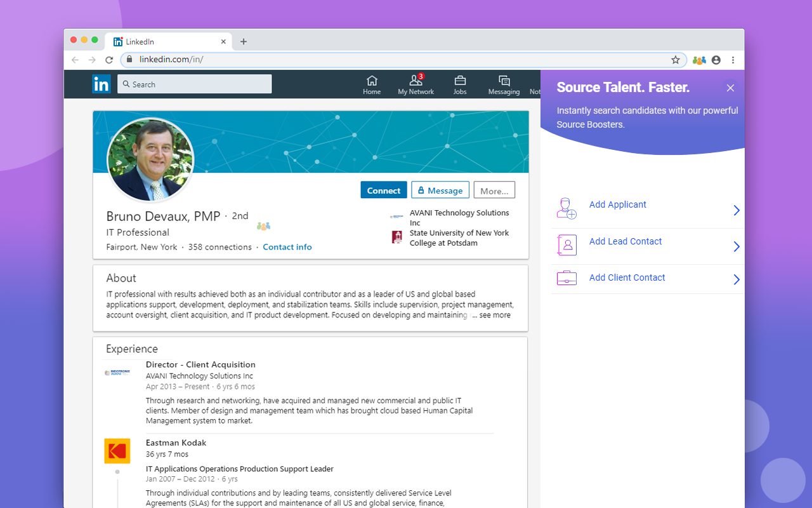Click the recruiting extension icon in toolbar
This screenshot has width=812, height=508.
(699, 60)
